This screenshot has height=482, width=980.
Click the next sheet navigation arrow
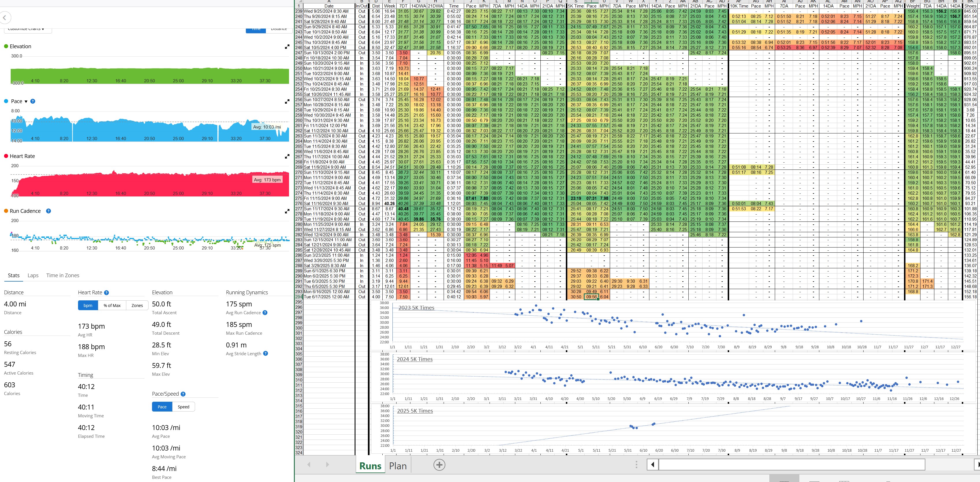point(327,464)
